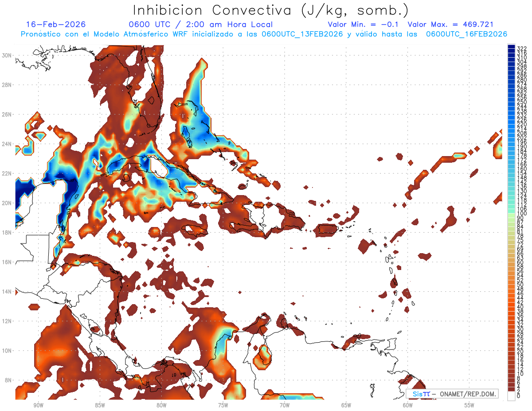Click the date '16-Feb-2026'
Image resolution: width=532 pixels, height=411 pixels.
pos(56,24)
